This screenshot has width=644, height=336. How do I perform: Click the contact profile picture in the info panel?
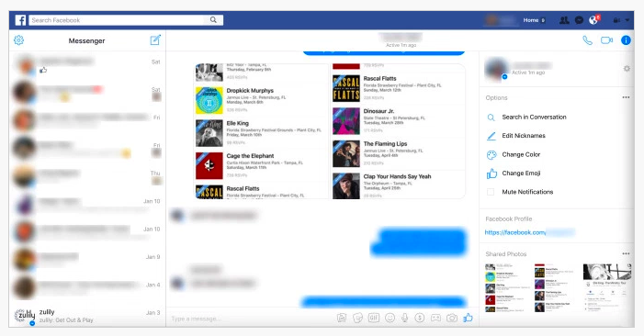pos(496,69)
